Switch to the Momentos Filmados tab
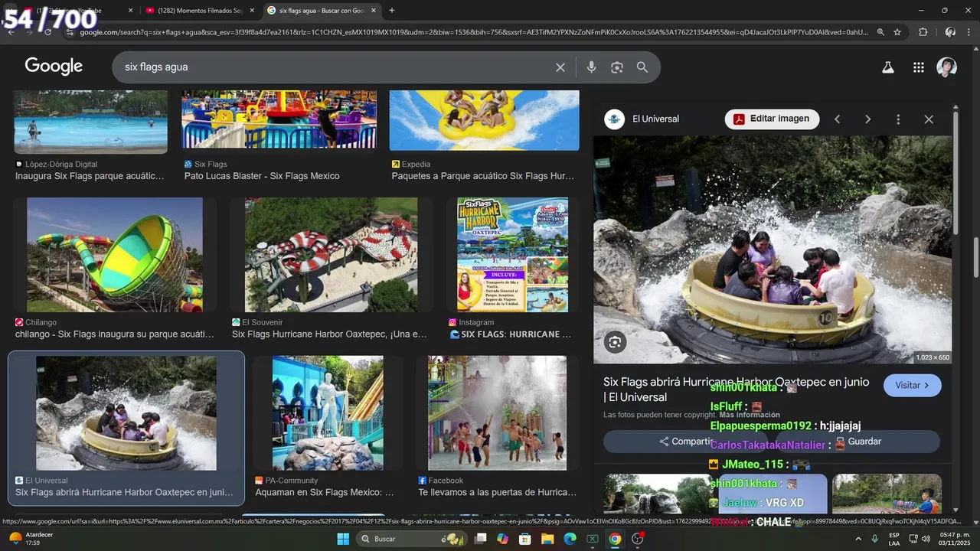Image resolution: width=980 pixels, height=551 pixels. point(199,11)
